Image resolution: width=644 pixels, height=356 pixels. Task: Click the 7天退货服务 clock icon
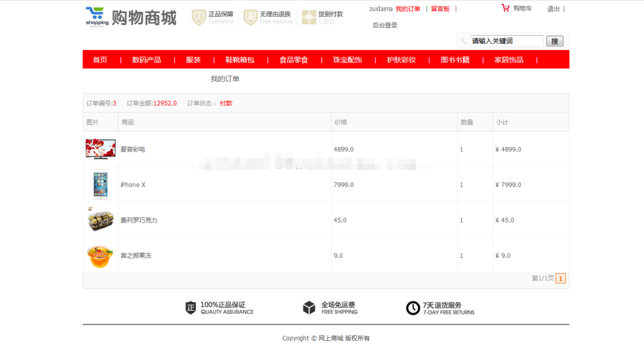[x=413, y=308]
